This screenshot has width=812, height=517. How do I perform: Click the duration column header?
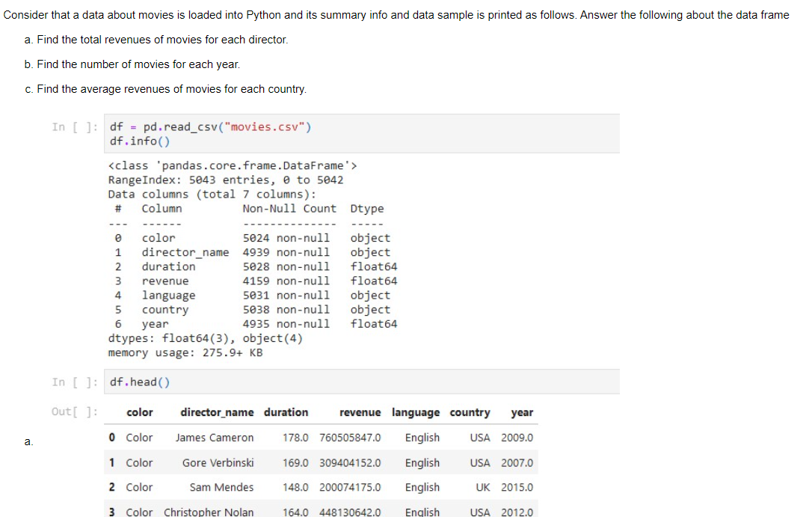point(286,412)
